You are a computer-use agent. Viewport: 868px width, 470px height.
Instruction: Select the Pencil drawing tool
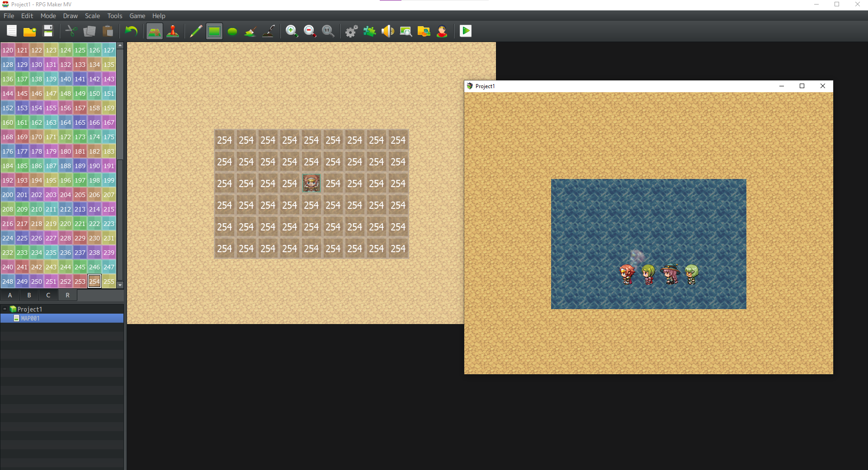coord(196,31)
